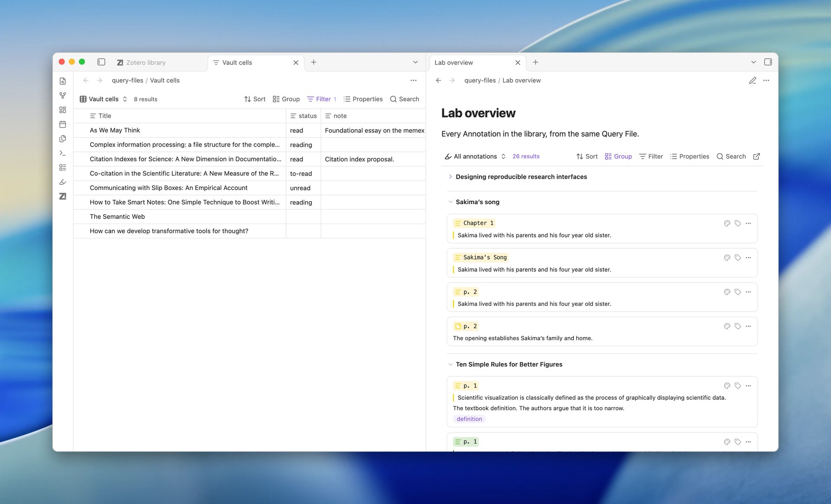The height and width of the screenshot is (504, 831).
Task: Open more options for the Chapter 1 annotation
Action: click(748, 223)
